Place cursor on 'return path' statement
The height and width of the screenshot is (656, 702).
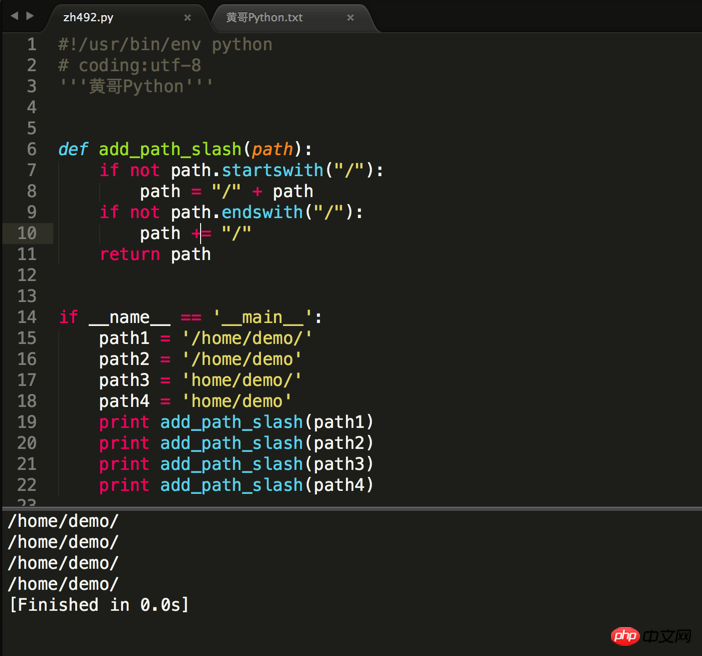[x=155, y=254]
